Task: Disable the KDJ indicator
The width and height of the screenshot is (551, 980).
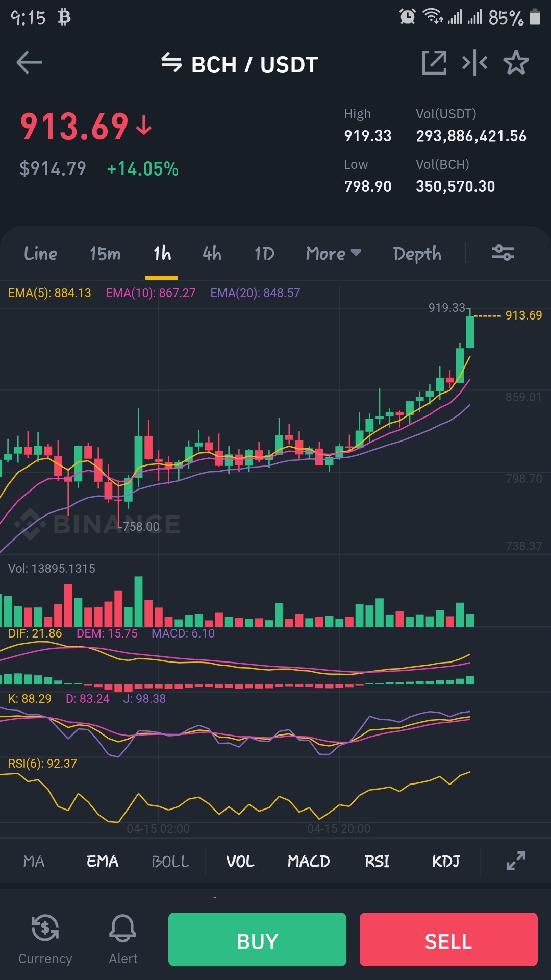Action: point(446,862)
